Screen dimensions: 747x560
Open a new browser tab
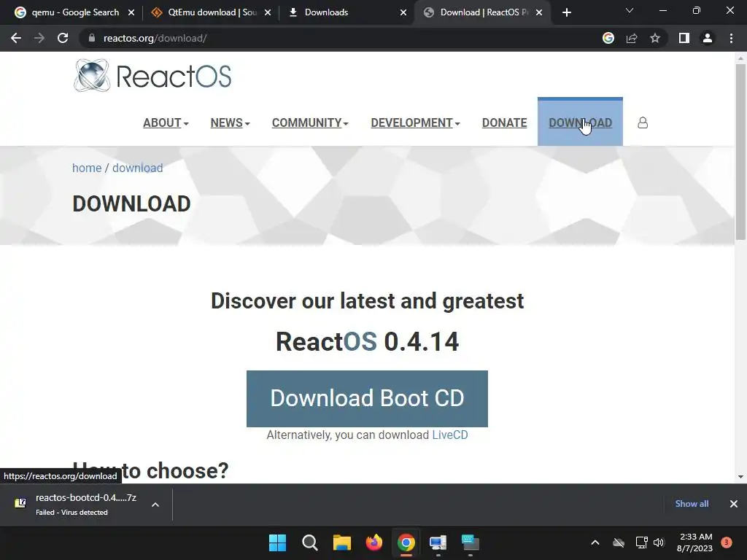point(566,12)
